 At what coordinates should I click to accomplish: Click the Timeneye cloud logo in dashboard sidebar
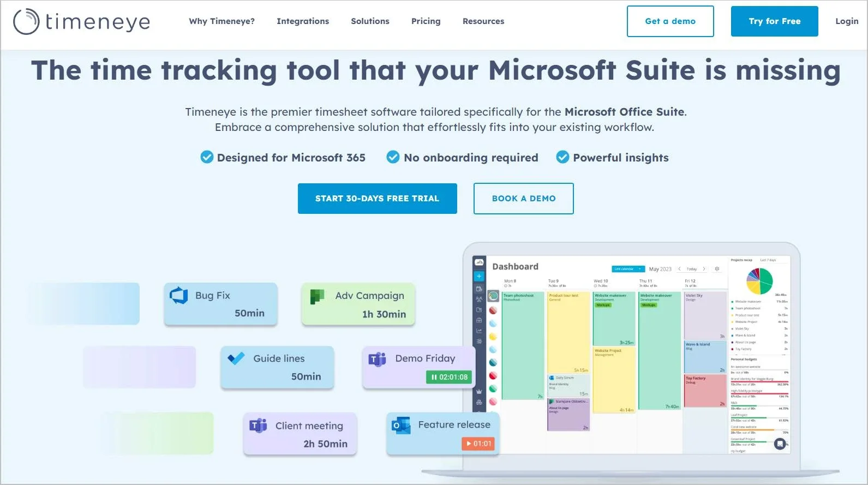[x=479, y=262]
